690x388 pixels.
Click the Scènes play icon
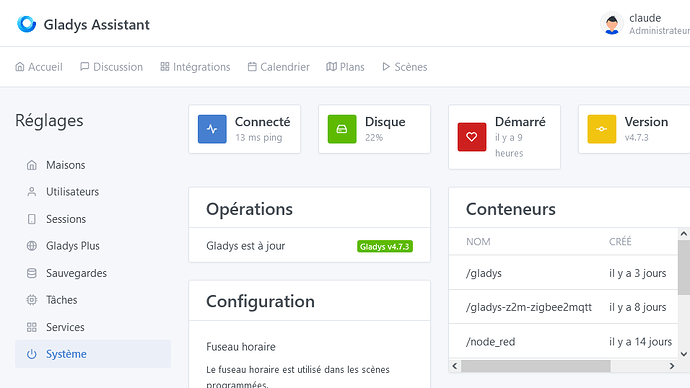point(386,66)
